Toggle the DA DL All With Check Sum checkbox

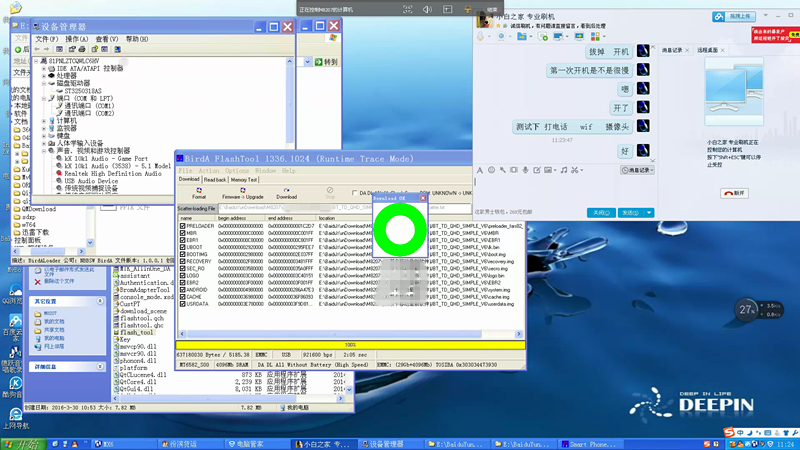pyautogui.click(x=355, y=193)
